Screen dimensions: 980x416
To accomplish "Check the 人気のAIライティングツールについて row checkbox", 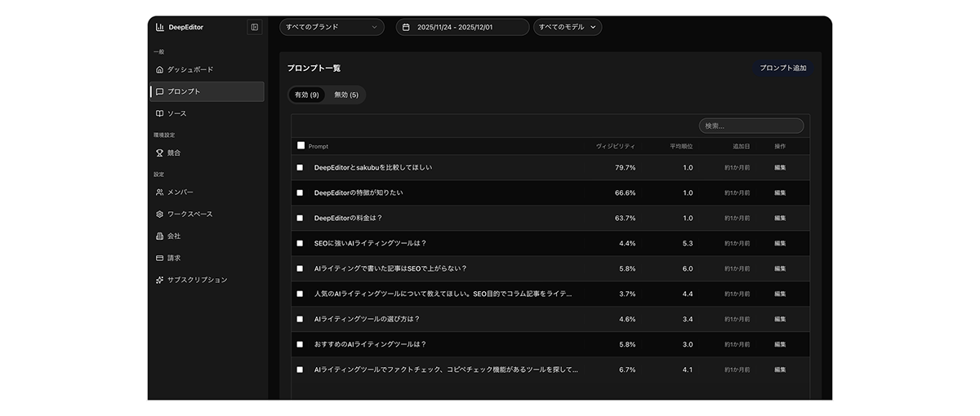I will [x=300, y=294].
